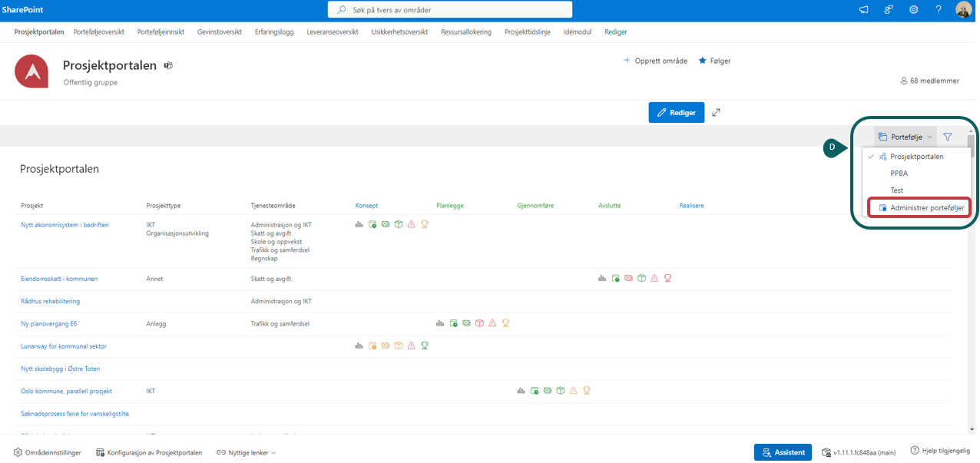The width and height of the screenshot is (980, 463).
Task: Click the megaphone notifications icon in header
Action: (x=864, y=10)
